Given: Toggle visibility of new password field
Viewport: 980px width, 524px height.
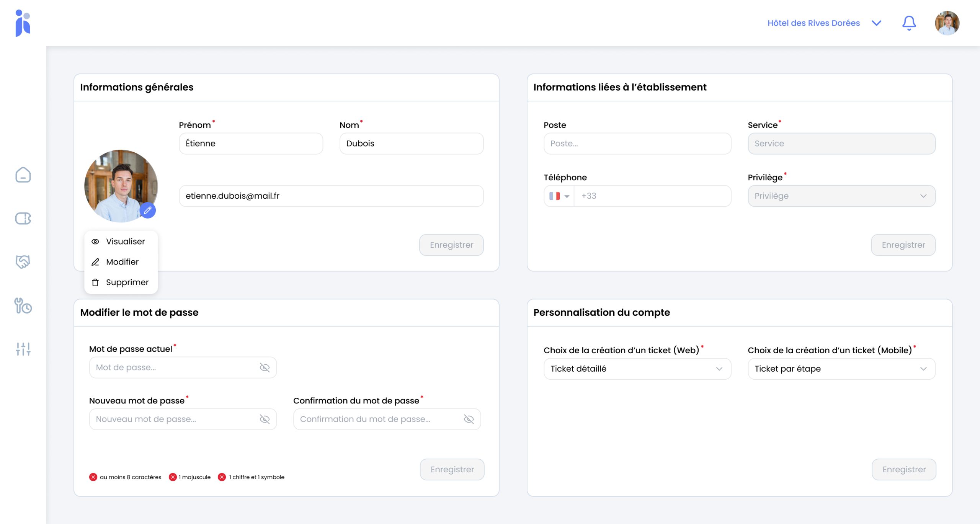Looking at the screenshot, I should pyautogui.click(x=265, y=419).
